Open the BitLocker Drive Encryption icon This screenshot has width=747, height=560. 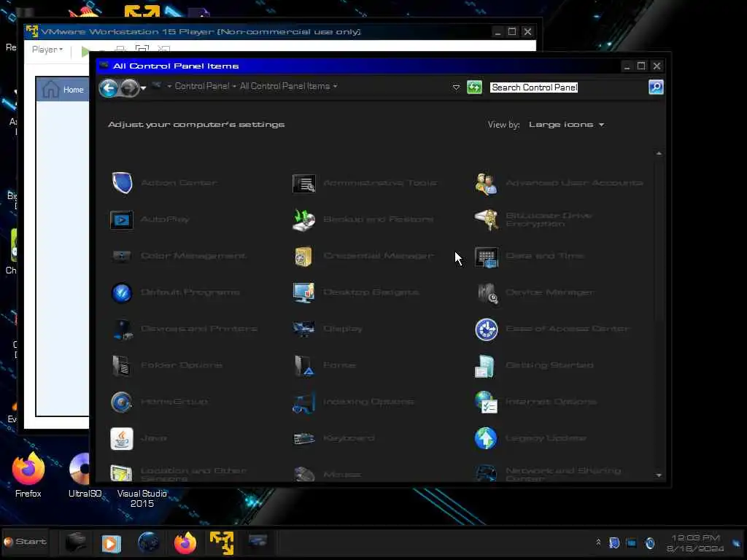point(486,219)
